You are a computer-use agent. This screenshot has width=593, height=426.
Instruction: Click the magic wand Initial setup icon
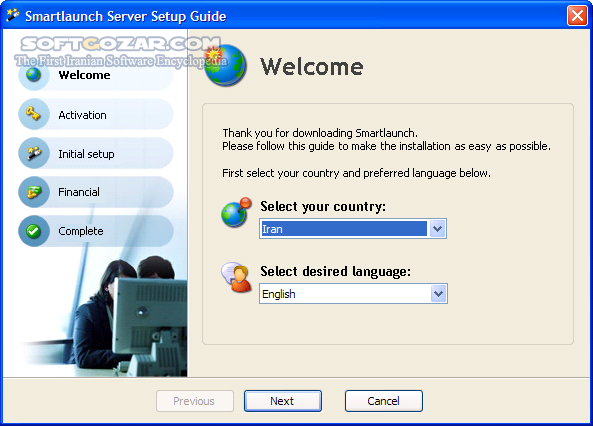coord(34,153)
